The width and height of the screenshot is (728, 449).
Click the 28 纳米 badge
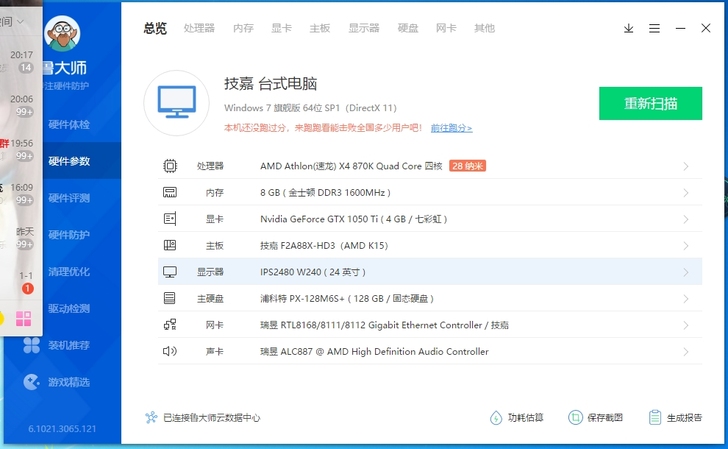point(468,166)
